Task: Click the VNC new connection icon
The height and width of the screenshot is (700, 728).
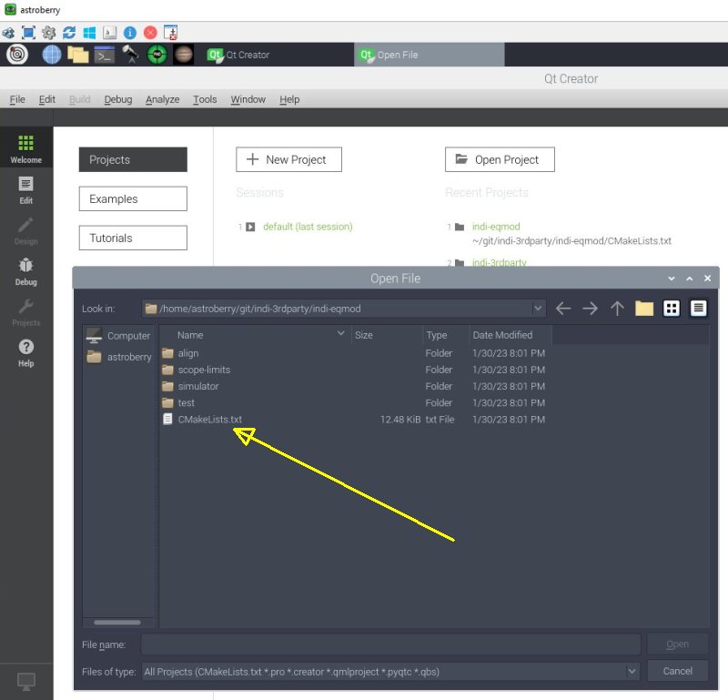Action: 8,33
